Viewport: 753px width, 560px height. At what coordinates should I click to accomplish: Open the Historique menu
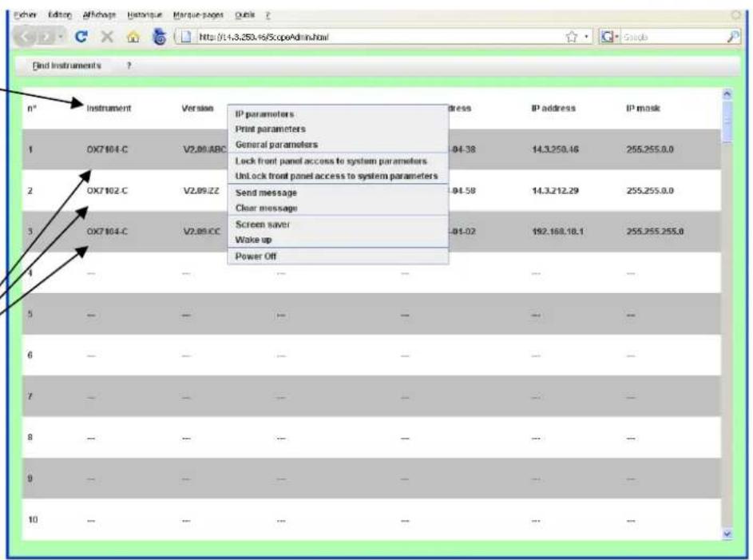click(145, 15)
